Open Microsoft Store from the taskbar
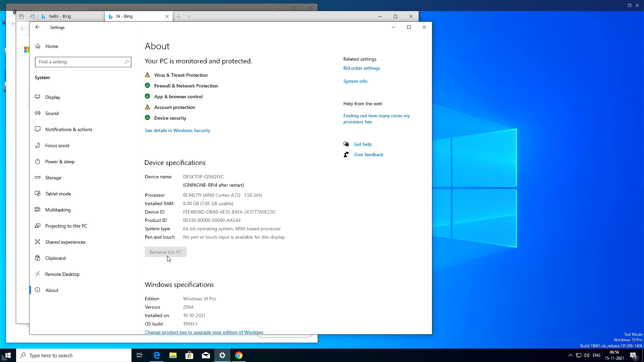 pyautogui.click(x=189, y=355)
